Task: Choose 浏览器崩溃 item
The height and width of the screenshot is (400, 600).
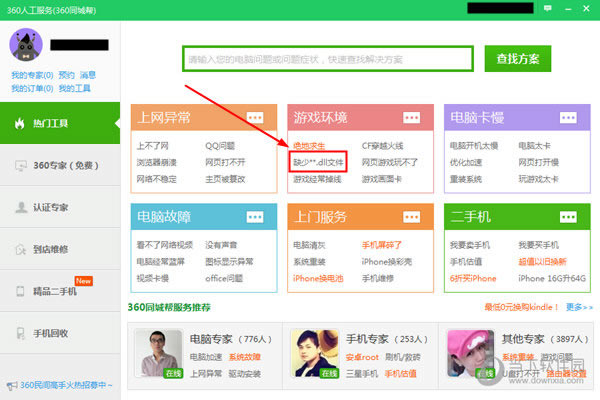Action: 157,162
